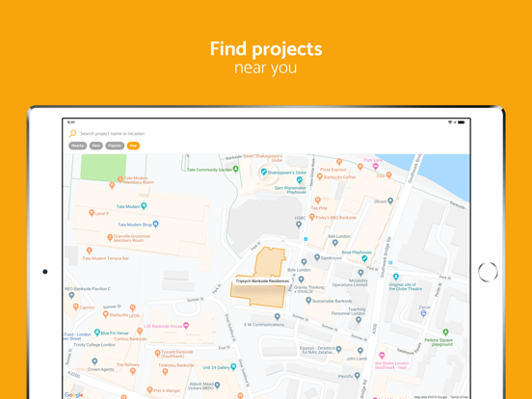Image resolution: width=532 pixels, height=399 pixels.
Task: Tap the Tossed Bankside restaurant pin
Action: pos(157,354)
